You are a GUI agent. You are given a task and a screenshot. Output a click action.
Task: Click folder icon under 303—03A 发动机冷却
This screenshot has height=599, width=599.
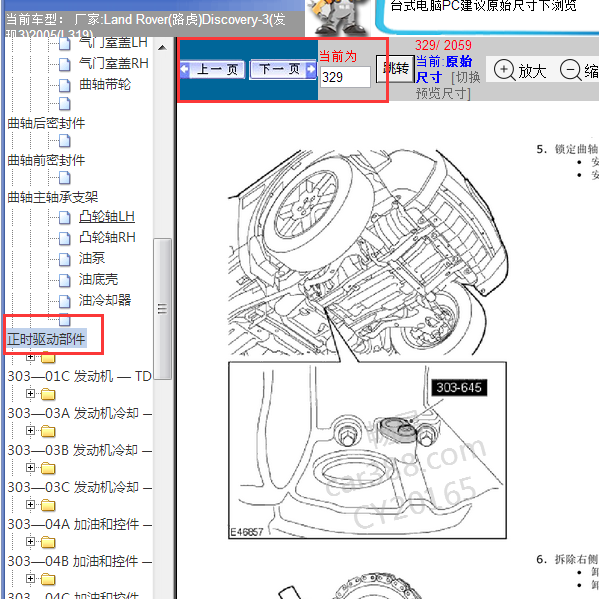pyautogui.click(x=48, y=432)
